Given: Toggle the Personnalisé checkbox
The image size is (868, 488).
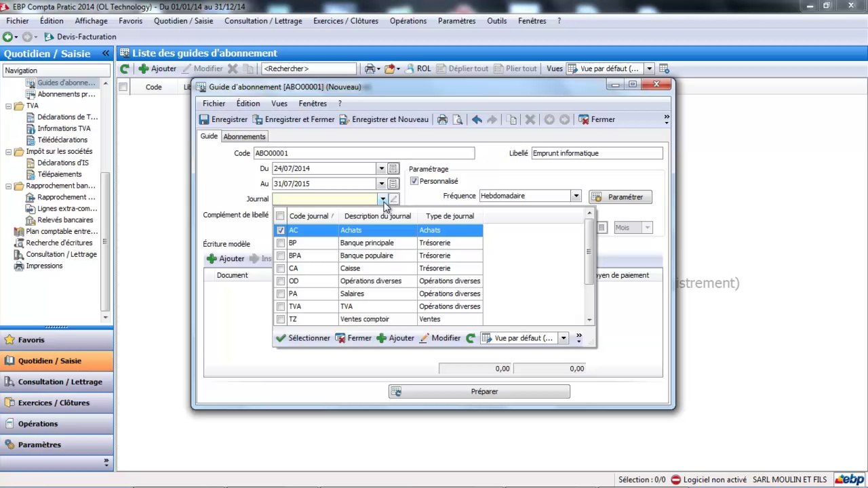Looking at the screenshot, I should coord(414,181).
